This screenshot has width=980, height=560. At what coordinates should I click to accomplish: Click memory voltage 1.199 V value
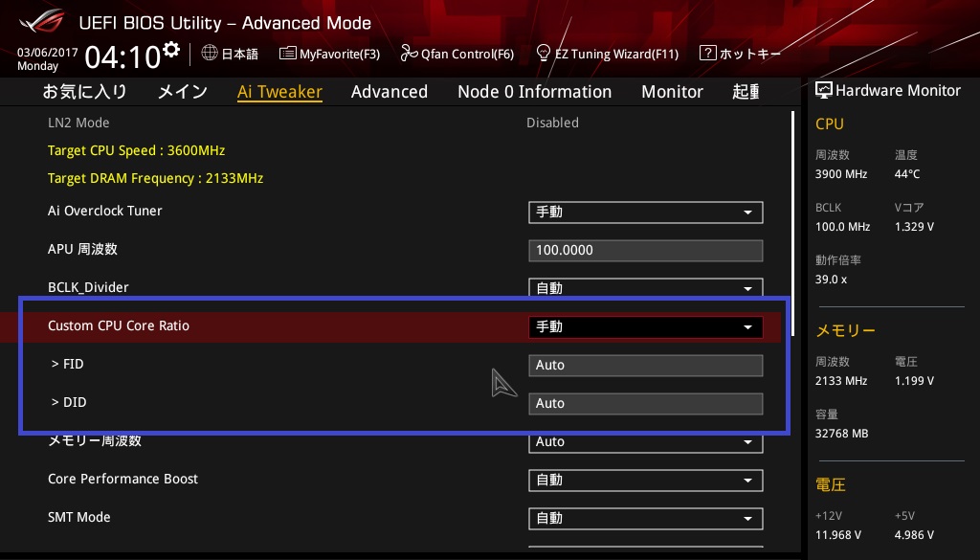(x=914, y=380)
